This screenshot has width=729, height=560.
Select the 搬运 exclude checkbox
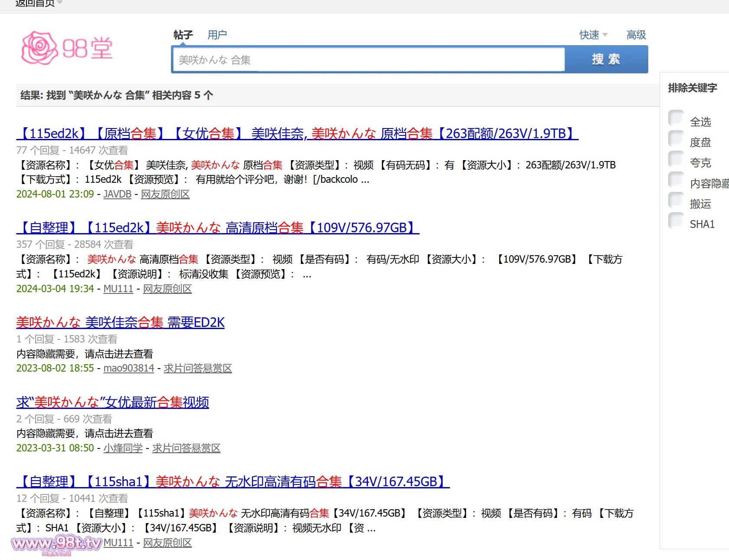676,200
